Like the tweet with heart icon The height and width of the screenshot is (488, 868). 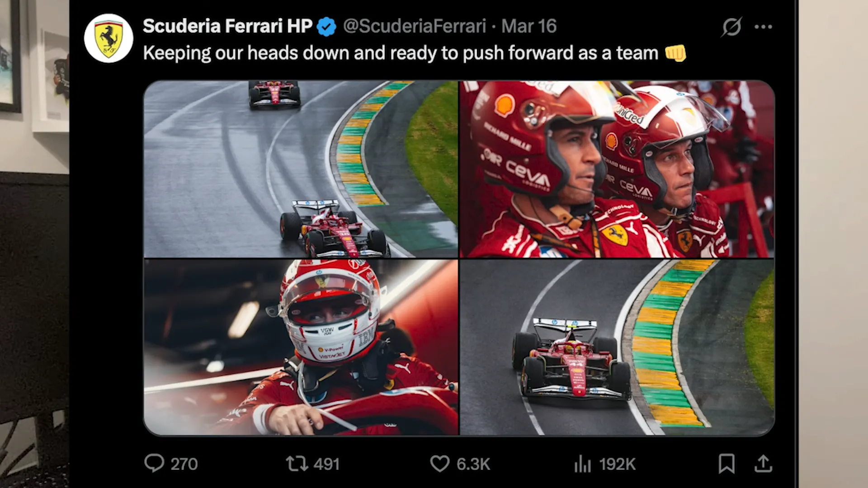click(x=439, y=464)
